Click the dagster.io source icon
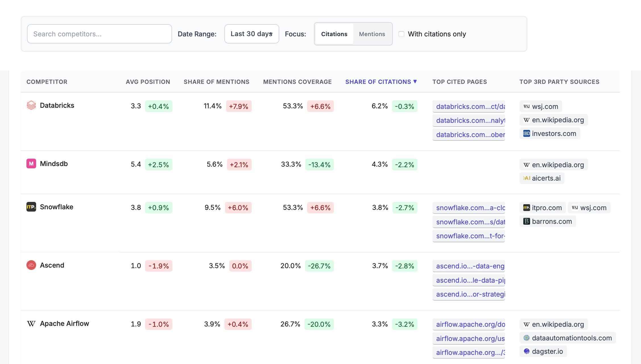The height and width of the screenshot is (364, 641). [527, 351]
